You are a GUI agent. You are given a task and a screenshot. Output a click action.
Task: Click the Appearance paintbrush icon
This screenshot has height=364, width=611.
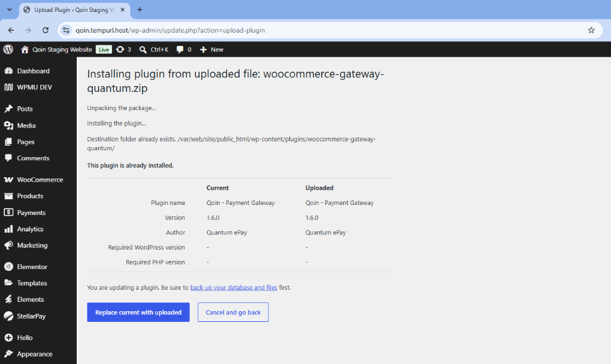point(9,354)
